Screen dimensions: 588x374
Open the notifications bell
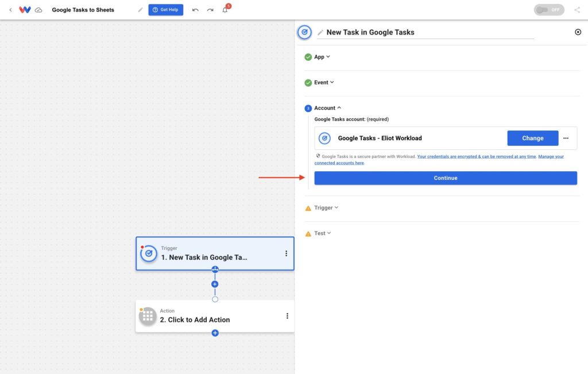[225, 10]
